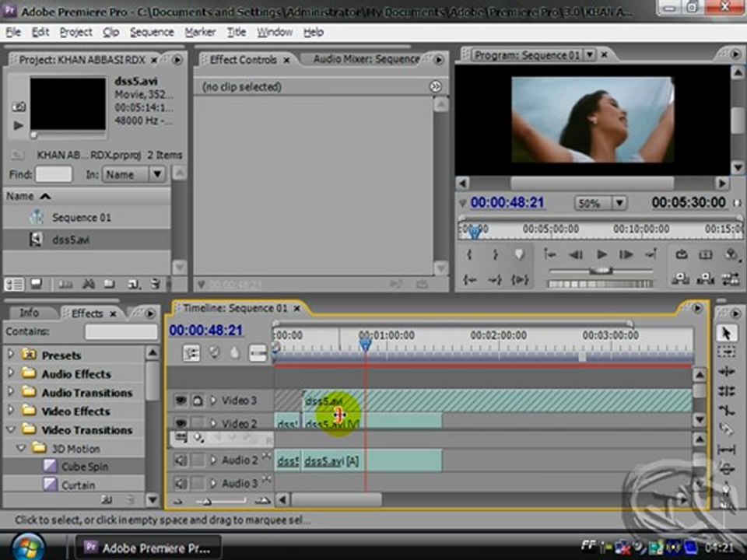Switch project panel to List view
The width and height of the screenshot is (747, 560).
(x=14, y=285)
